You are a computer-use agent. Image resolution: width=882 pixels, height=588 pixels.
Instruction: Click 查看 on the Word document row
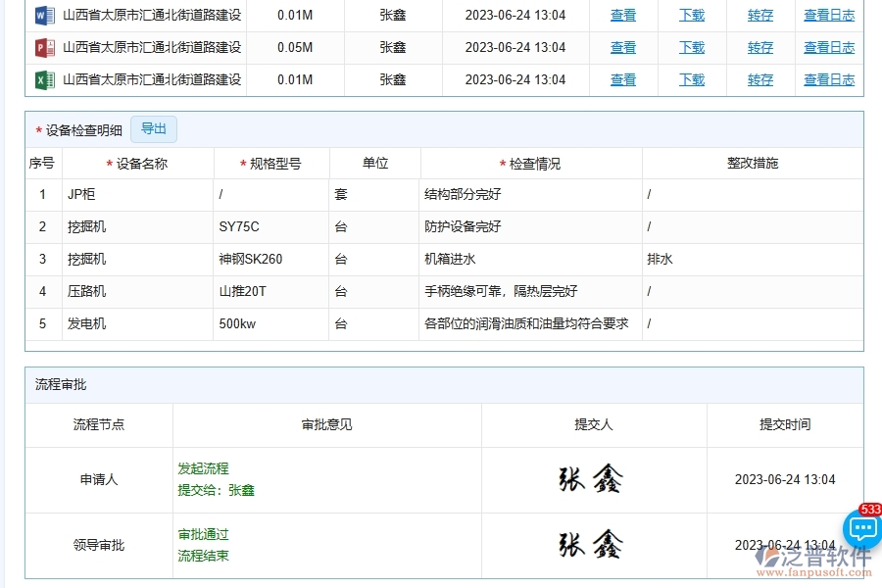click(622, 15)
